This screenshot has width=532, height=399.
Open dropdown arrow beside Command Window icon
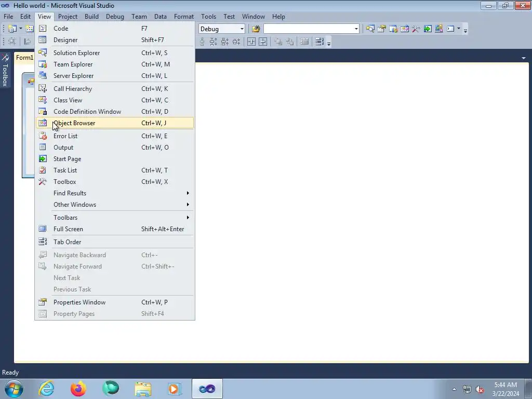click(x=459, y=29)
